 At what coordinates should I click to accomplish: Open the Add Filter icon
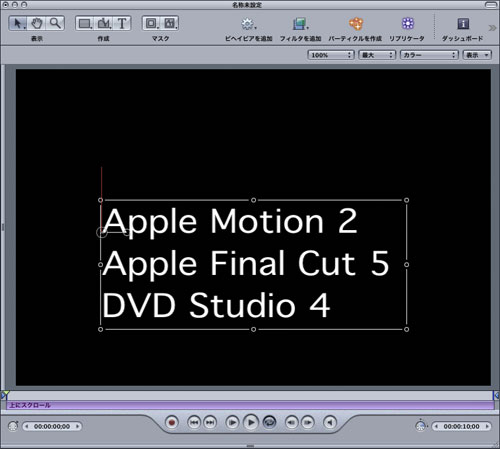point(300,24)
